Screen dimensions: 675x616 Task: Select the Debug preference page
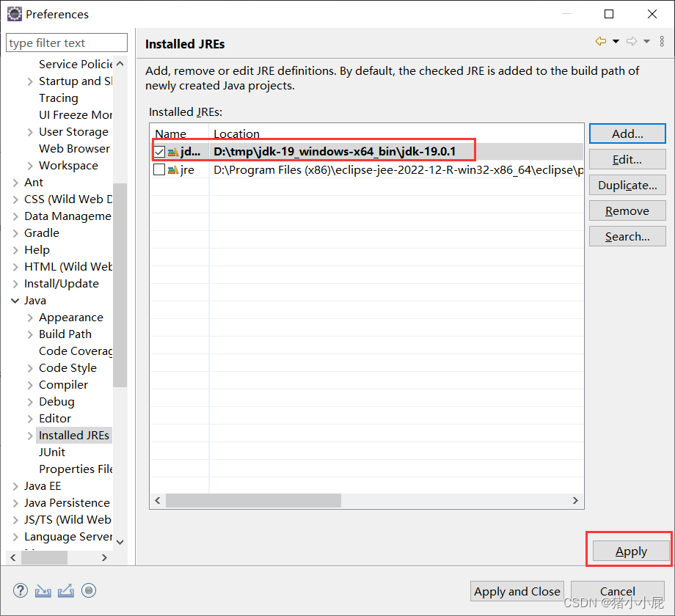(56, 402)
